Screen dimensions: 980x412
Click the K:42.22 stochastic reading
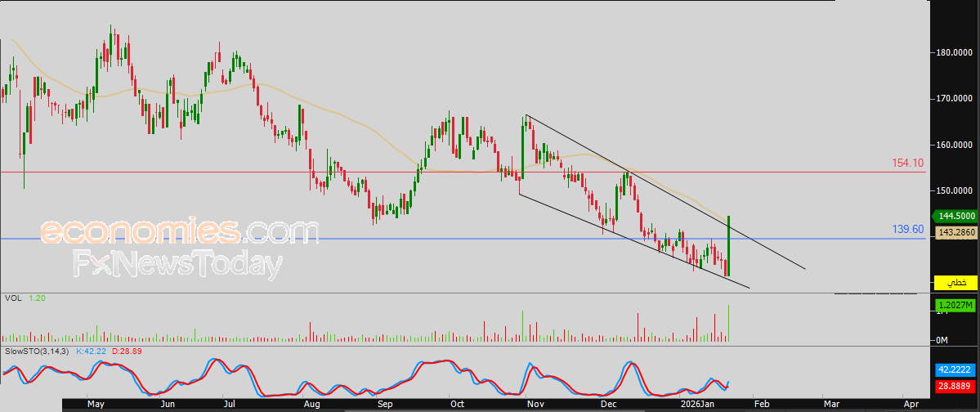[92, 352]
